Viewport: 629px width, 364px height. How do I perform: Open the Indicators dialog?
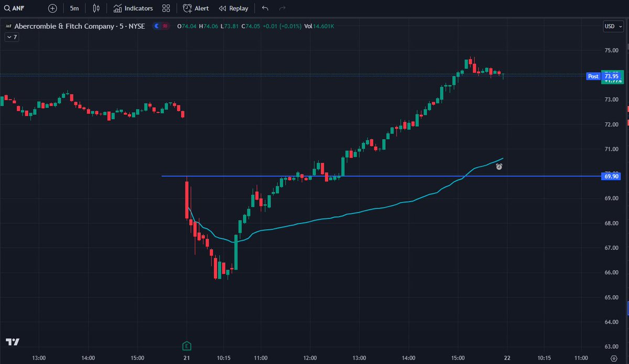133,8
